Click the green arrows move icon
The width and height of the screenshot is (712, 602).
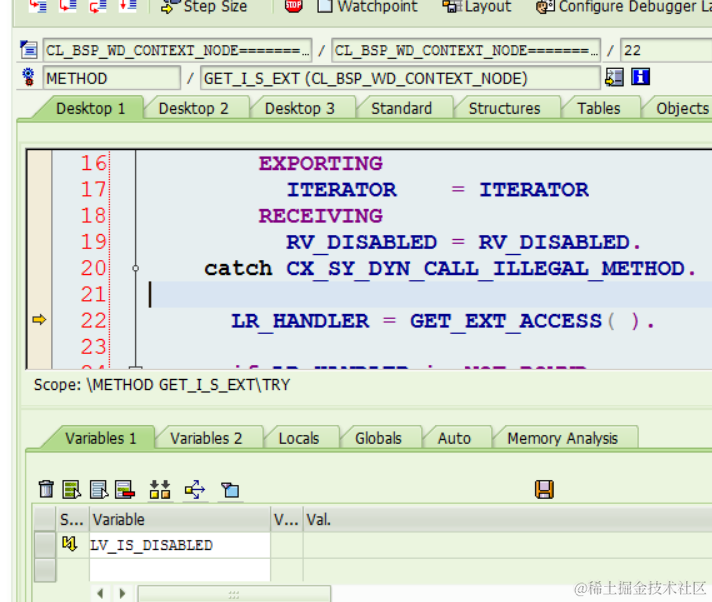(195, 489)
